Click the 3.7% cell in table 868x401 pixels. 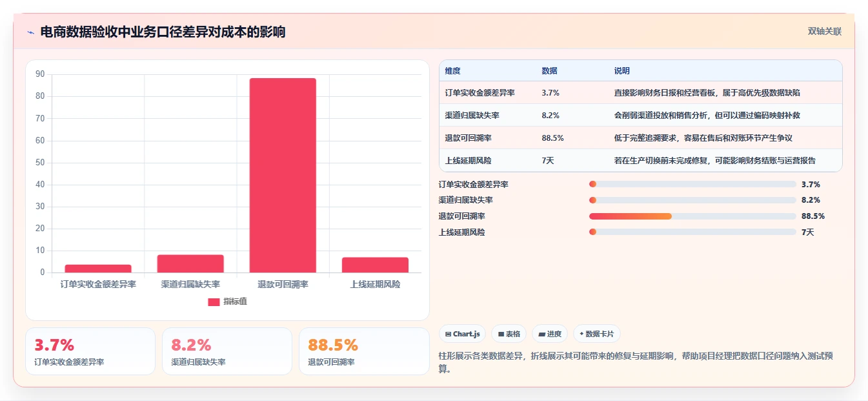click(x=550, y=93)
